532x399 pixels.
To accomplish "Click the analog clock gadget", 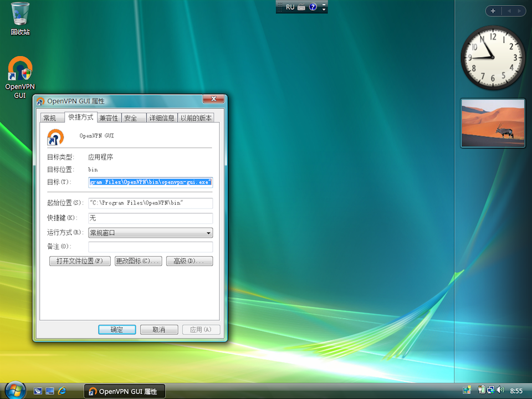I will click(x=493, y=57).
